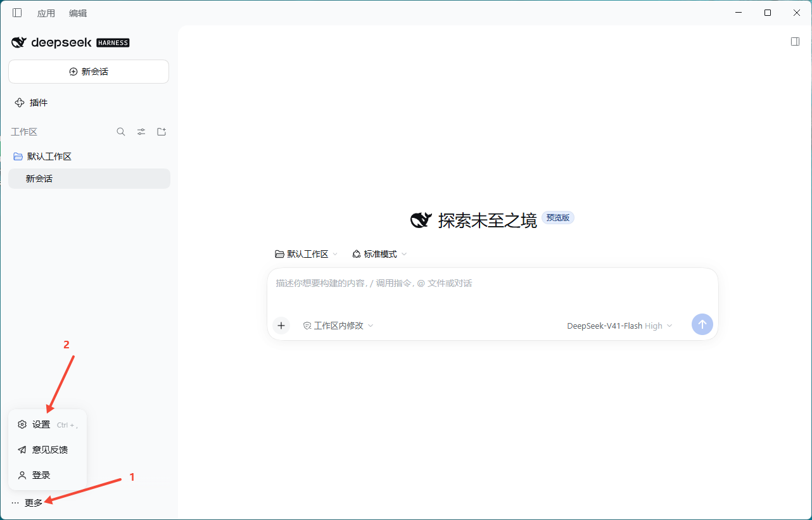The height and width of the screenshot is (520, 812).
Task: Collapse the 默认工作区 folder in sidebar
Action: point(89,156)
